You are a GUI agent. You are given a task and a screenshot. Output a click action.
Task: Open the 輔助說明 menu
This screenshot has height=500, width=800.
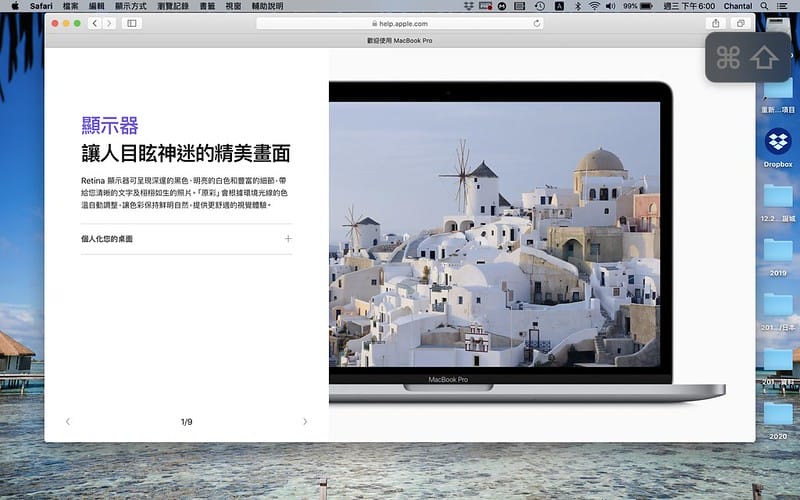tap(267, 6)
